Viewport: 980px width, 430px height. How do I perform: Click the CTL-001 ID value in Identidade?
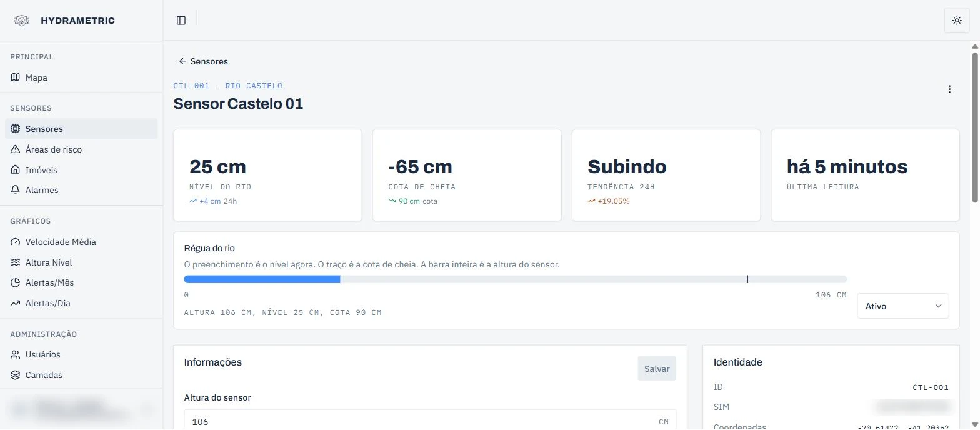click(931, 387)
